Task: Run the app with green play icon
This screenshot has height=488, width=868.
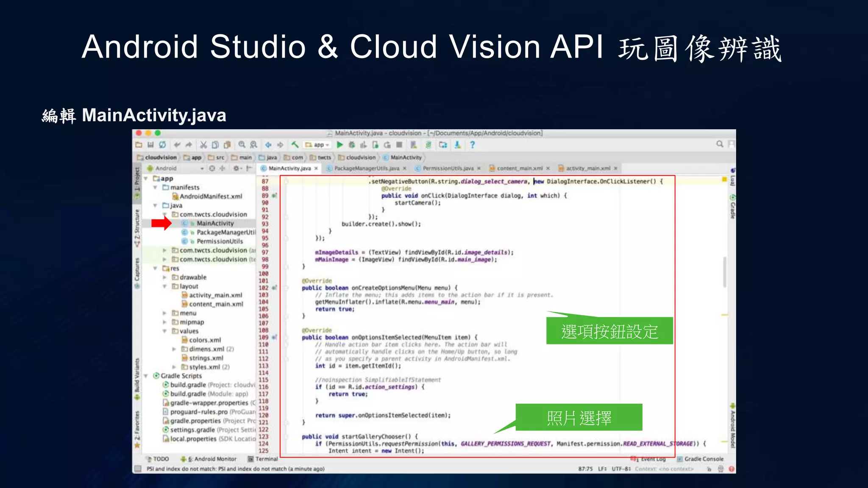Action: click(x=340, y=145)
